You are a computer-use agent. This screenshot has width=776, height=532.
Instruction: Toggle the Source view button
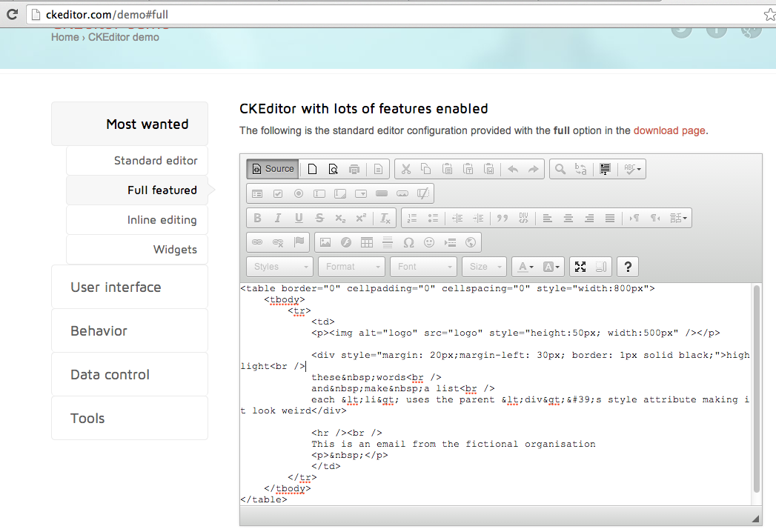(273, 169)
